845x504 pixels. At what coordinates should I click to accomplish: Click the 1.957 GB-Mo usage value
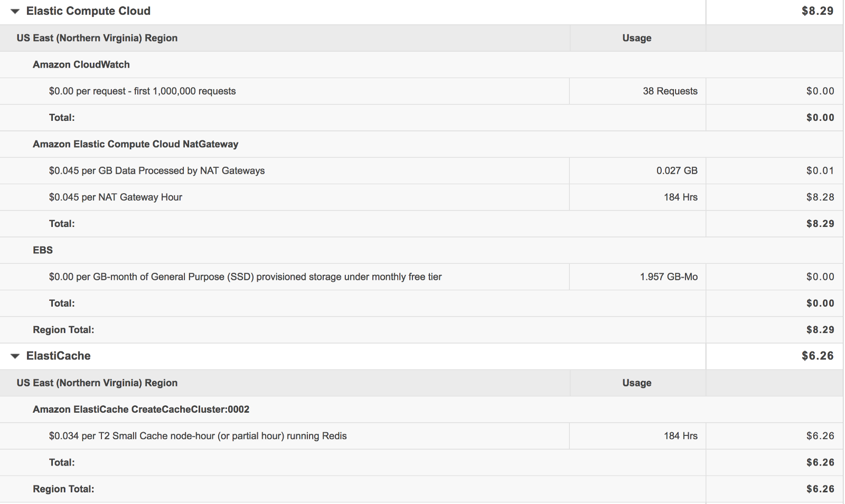[x=669, y=277]
